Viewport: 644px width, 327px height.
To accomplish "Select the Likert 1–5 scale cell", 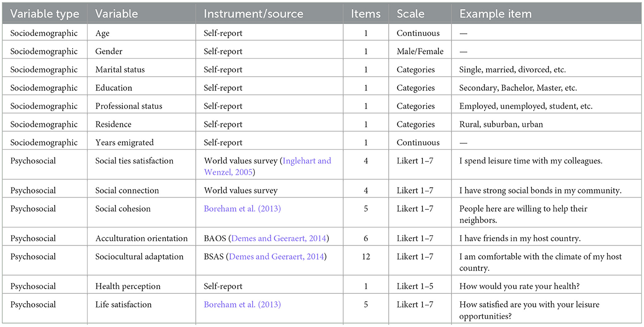I will point(415,286).
